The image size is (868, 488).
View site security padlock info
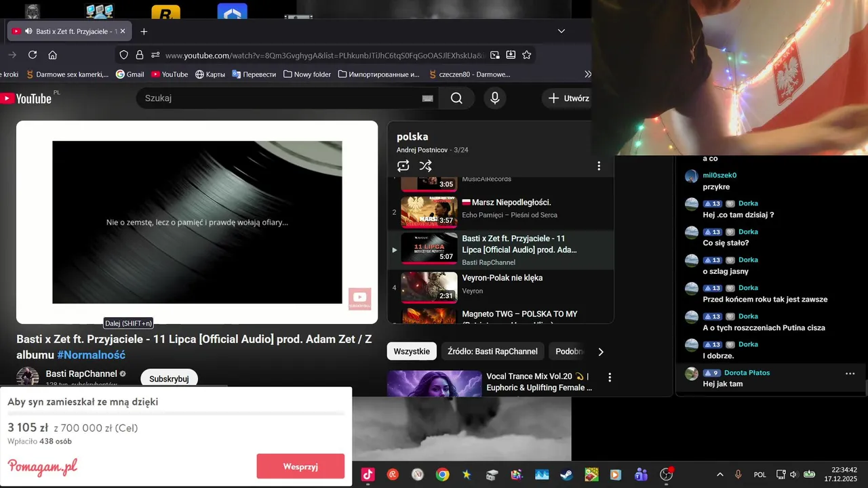click(140, 55)
